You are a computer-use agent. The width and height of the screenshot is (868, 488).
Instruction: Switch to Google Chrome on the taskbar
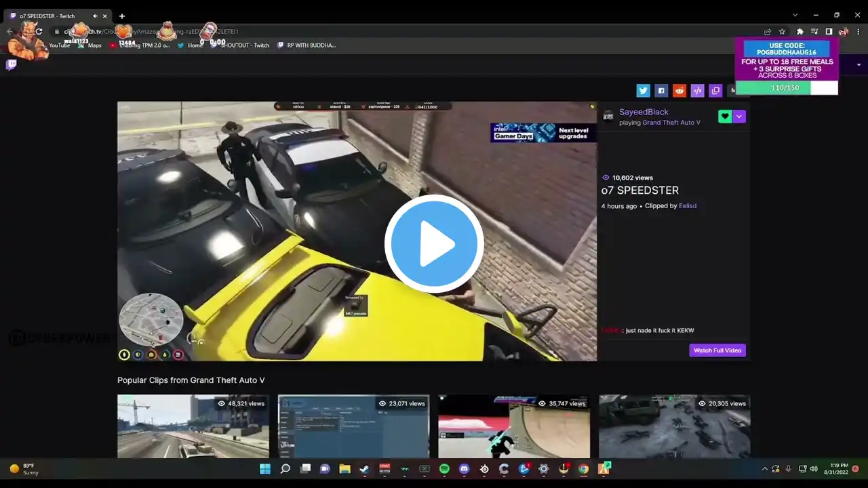click(x=583, y=468)
